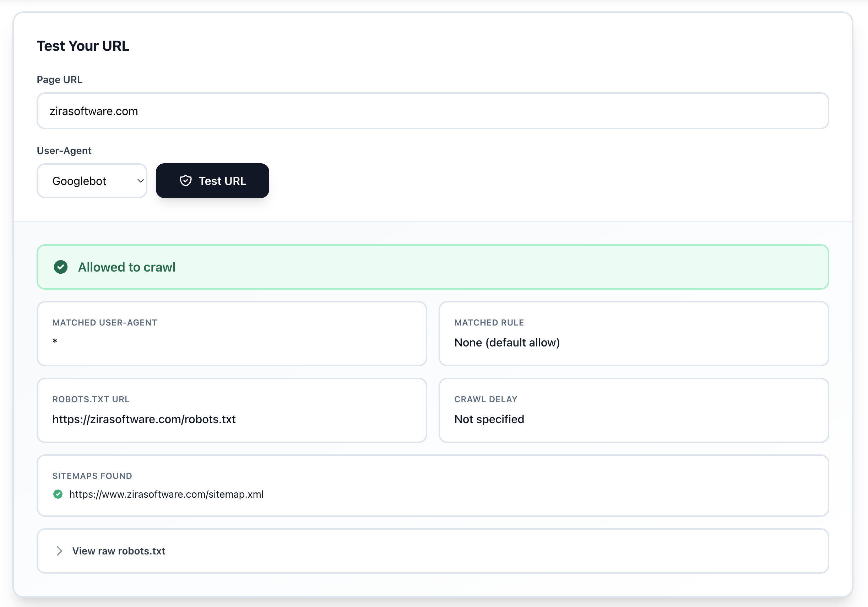Click the green checkmark in the Allowed to crawl banner
The width and height of the screenshot is (868, 607).
point(61,267)
